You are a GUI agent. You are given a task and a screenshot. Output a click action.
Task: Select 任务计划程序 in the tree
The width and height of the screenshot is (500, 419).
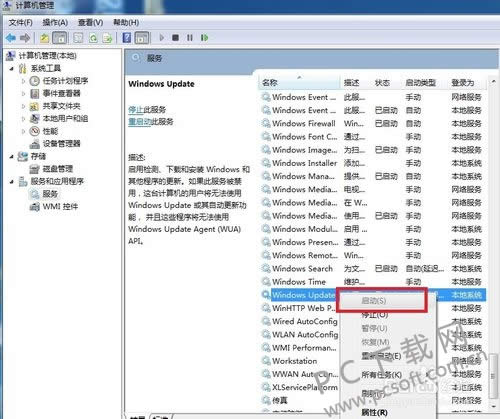(65, 81)
